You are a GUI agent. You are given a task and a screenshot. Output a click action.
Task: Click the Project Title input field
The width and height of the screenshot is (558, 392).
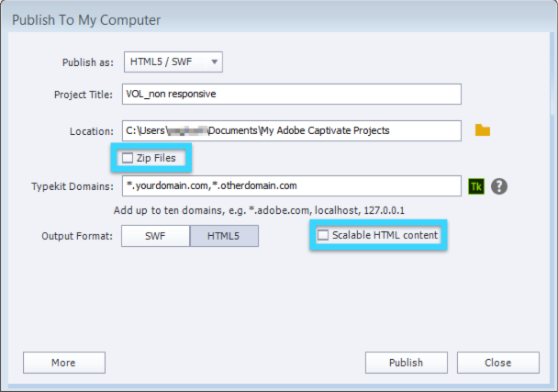(x=292, y=94)
